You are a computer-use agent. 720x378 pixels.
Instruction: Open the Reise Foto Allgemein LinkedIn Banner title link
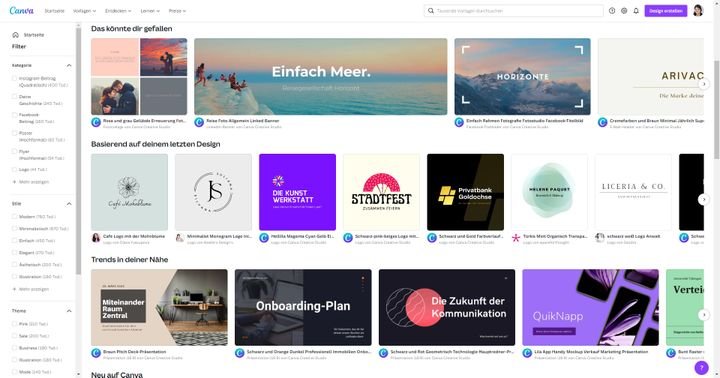click(x=242, y=120)
